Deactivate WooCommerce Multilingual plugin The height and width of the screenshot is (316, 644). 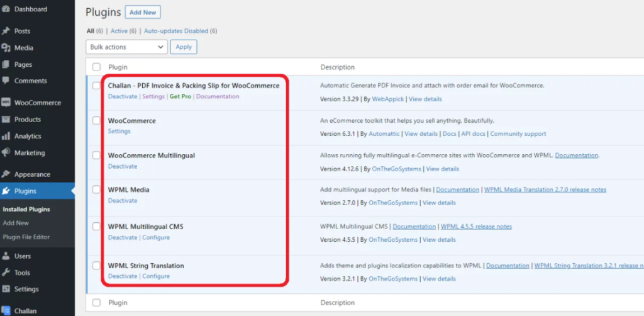(x=123, y=166)
